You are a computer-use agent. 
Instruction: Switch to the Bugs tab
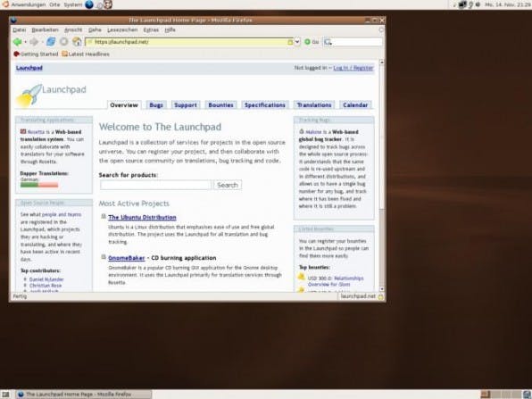156,104
